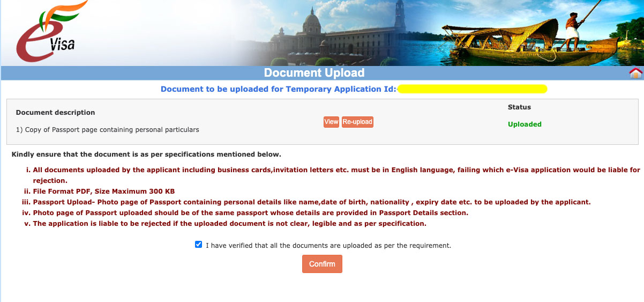The image size is (644, 302).
Task: Click the 'Passport Upload- Photo page' instruction
Action: [311, 202]
